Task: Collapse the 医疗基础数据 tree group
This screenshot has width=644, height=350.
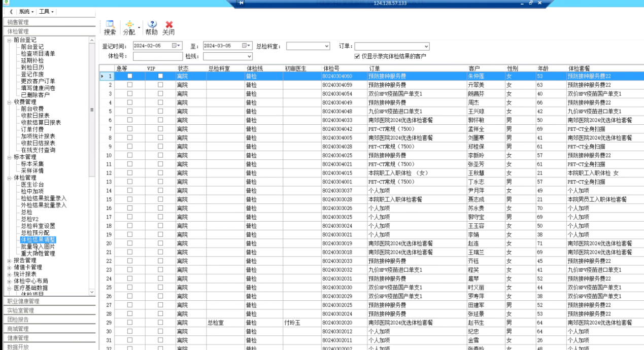Action: point(10,288)
